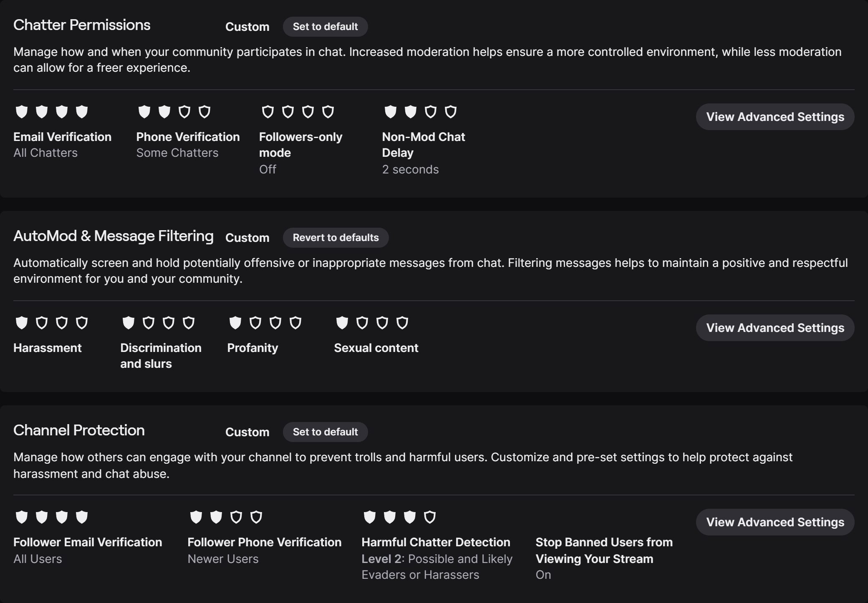Click first shield above Follower Email Verification
868x603 pixels.
[x=22, y=517]
